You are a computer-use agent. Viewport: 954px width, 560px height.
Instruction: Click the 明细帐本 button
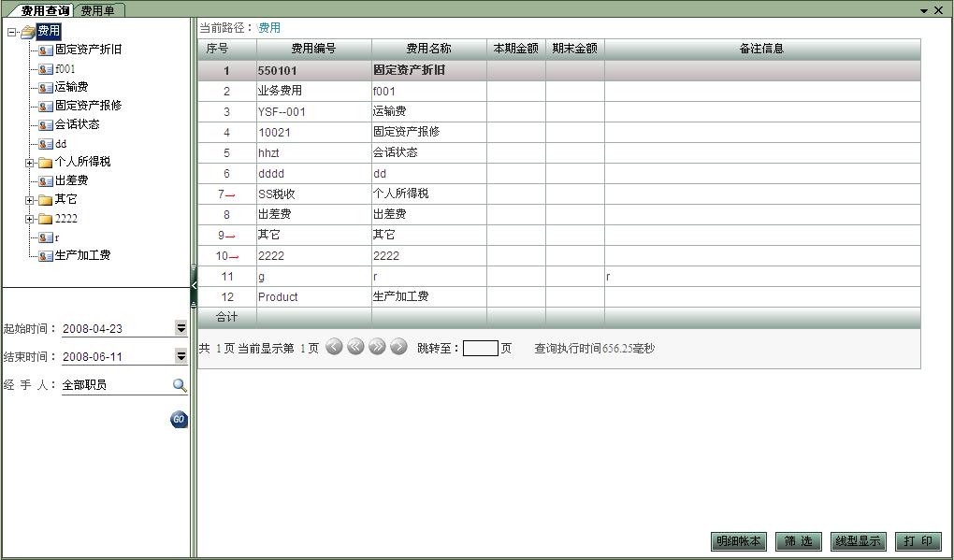[738, 540]
